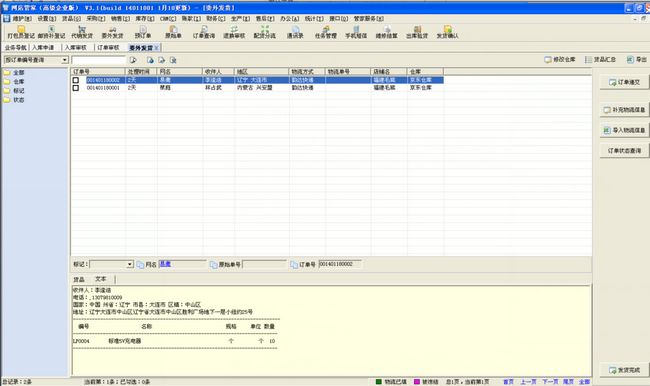Open the 库存 menu
This screenshot has height=386, width=650.
[x=145, y=19]
